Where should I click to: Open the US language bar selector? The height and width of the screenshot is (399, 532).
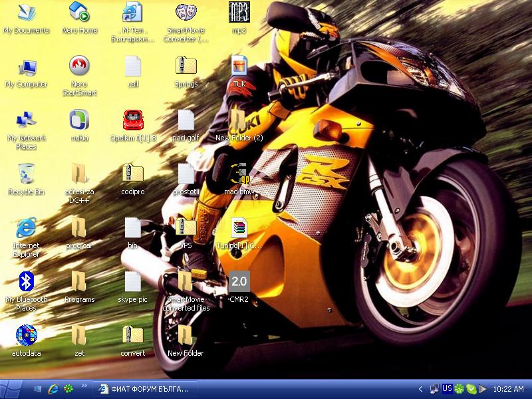(447, 388)
